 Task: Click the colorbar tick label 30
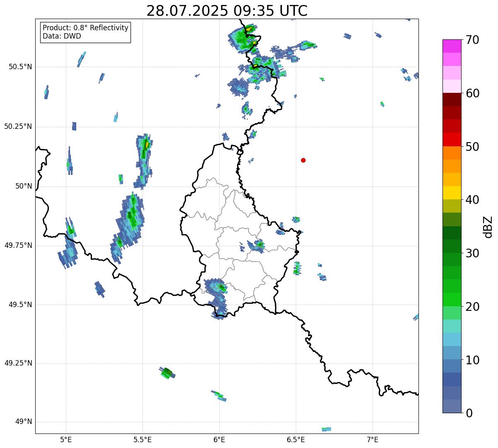472,253
